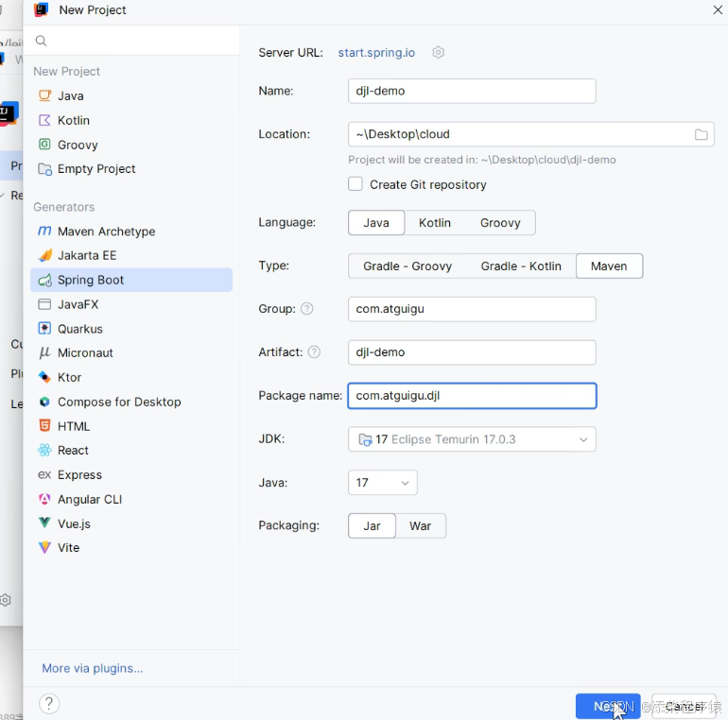The width and height of the screenshot is (728, 720).
Task: Choose Gradle - Groovy build type
Action: 407,266
